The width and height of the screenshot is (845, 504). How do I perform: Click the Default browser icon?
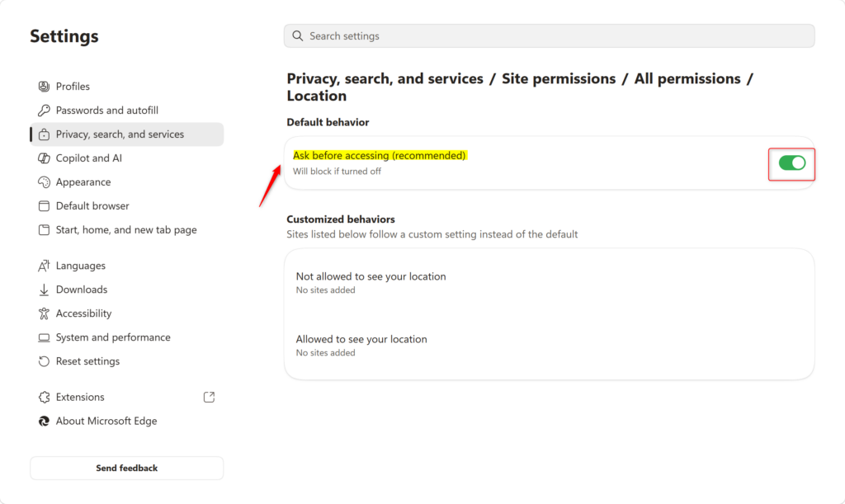(45, 205)
